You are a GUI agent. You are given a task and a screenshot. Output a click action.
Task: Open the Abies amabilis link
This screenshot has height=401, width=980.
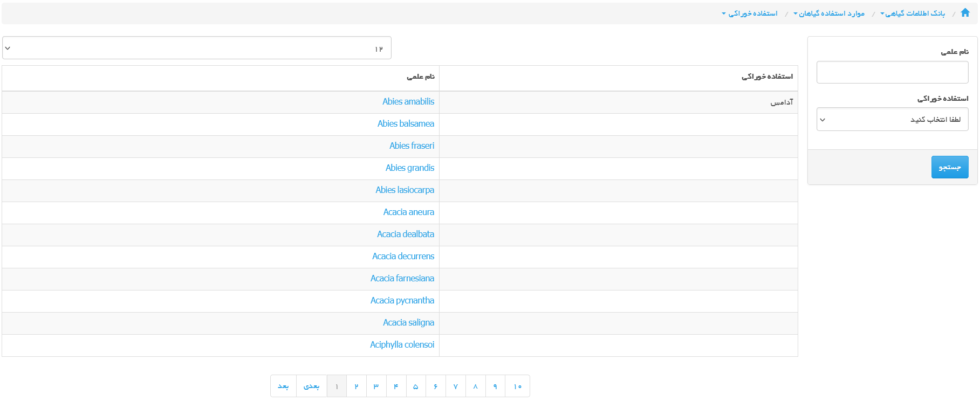(408, 102)
